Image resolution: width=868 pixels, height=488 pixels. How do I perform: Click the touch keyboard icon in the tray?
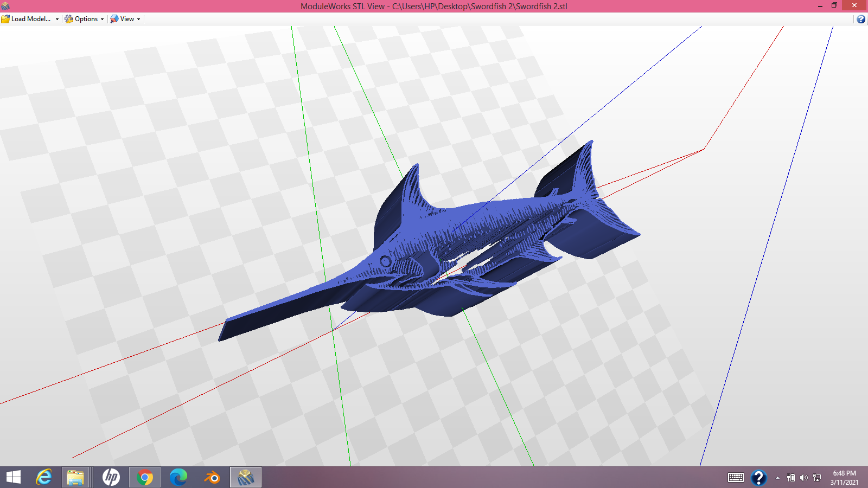[x=735, y=478]
